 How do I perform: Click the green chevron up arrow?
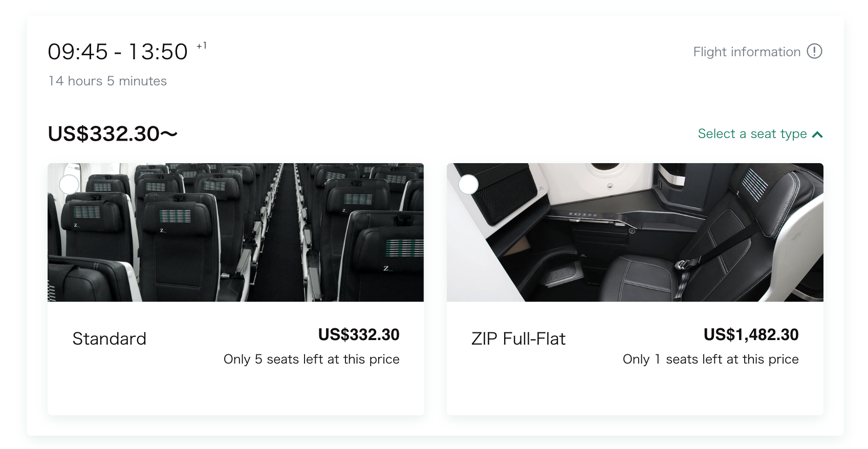point(817,134)
